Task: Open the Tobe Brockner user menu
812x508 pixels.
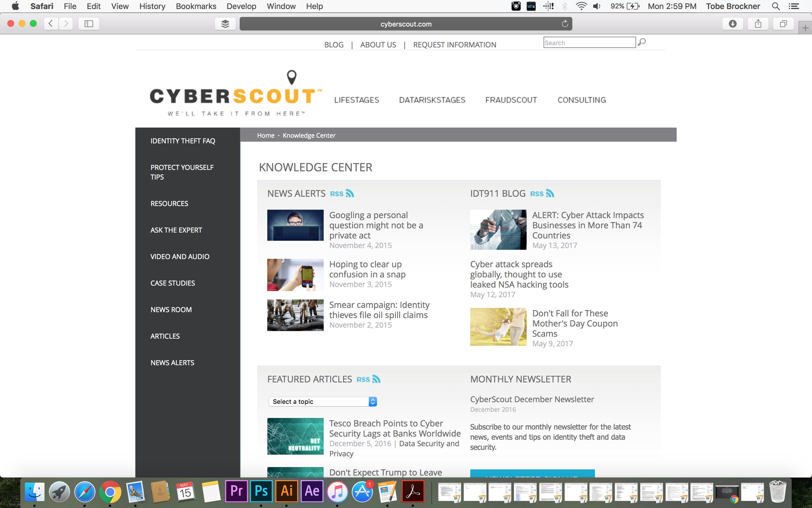Action: coord(733,6)
